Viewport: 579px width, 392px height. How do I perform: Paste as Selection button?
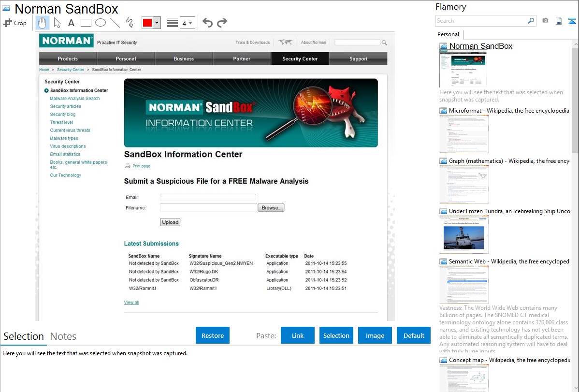click(x=336, y=335)
